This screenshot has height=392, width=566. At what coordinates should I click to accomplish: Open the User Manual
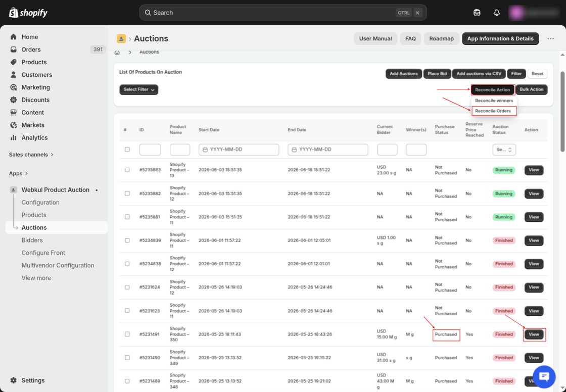coord(375,38)
